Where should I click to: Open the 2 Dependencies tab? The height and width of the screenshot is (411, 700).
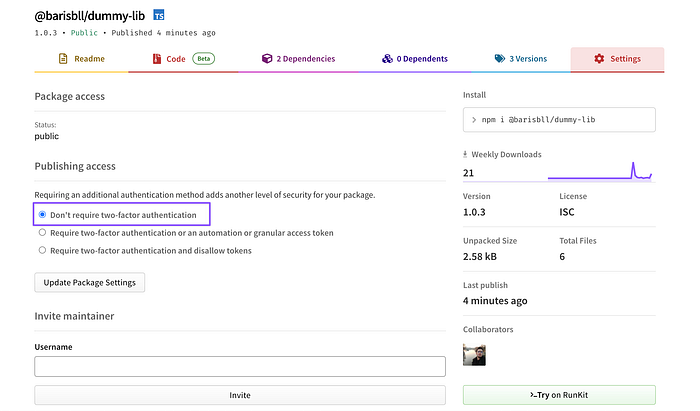click(x=299, y=59)
